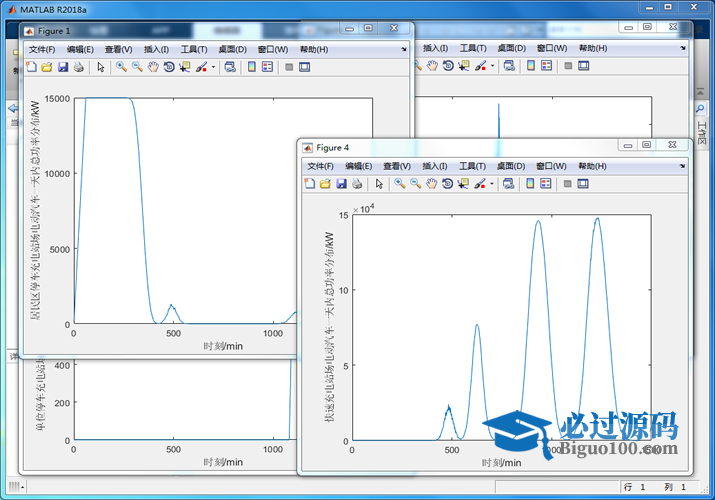
Task: Click dock arrow at Figure 4 menu bar end
Action: tap(682, 166)
